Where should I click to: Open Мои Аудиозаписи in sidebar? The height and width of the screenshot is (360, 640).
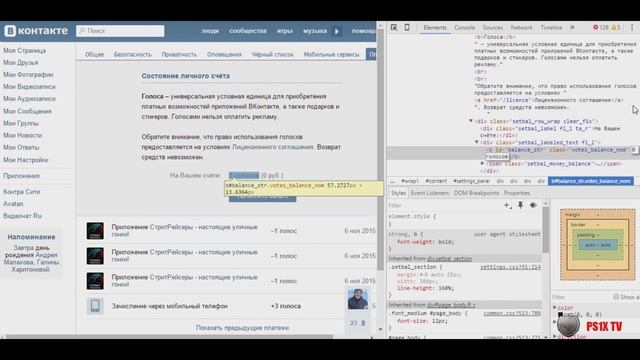tap(29, 99)
